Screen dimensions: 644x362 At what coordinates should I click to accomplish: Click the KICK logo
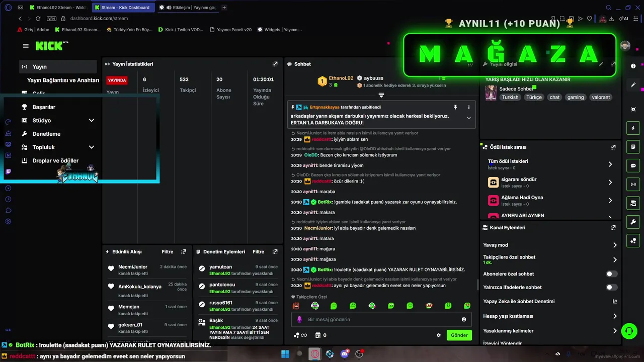[51, 46]
